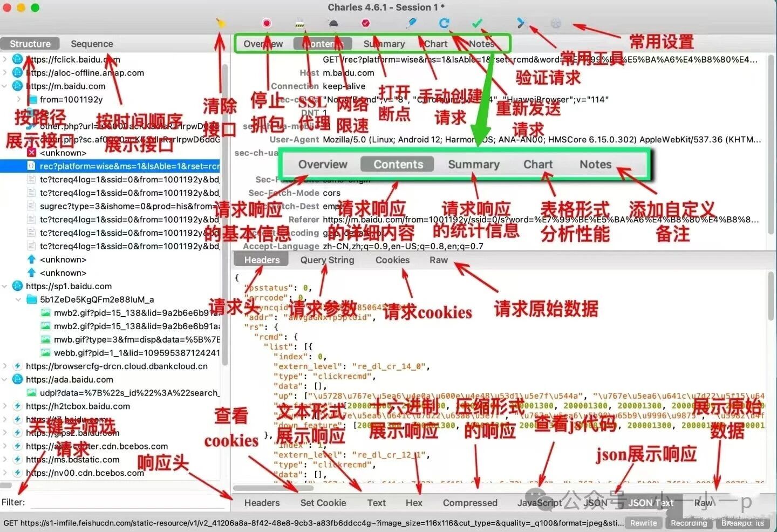Expand the https://aloc-offline.amap.com host node

(x=5, y=73)
